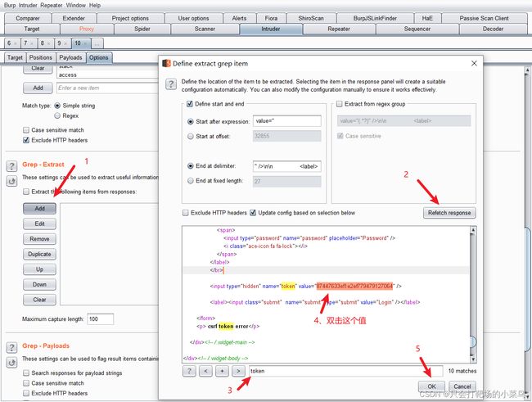The width and height of the screenshot is (532, 402).
Task: Click the Enter a new item field
Action: 107,88
